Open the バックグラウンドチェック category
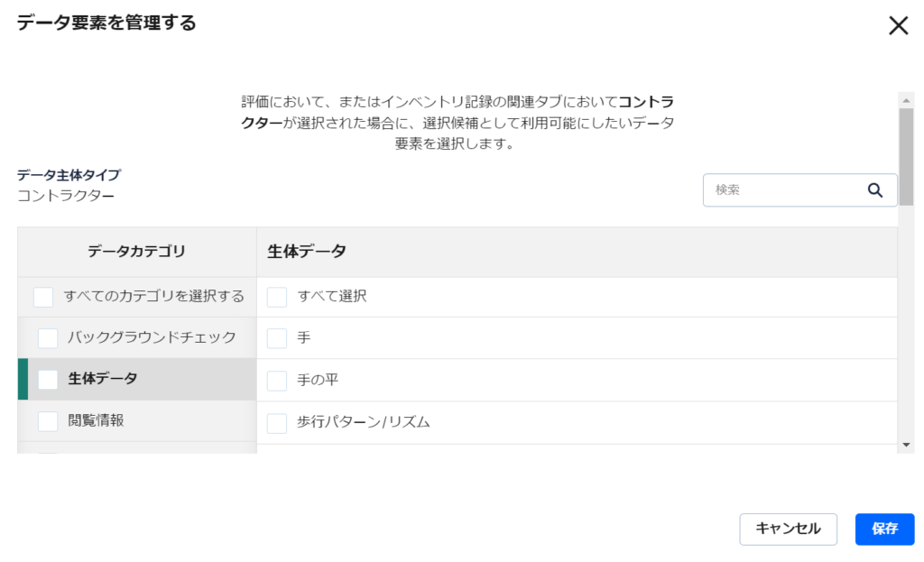The height and width of the screenshot is (562, 924). [152, 337]
